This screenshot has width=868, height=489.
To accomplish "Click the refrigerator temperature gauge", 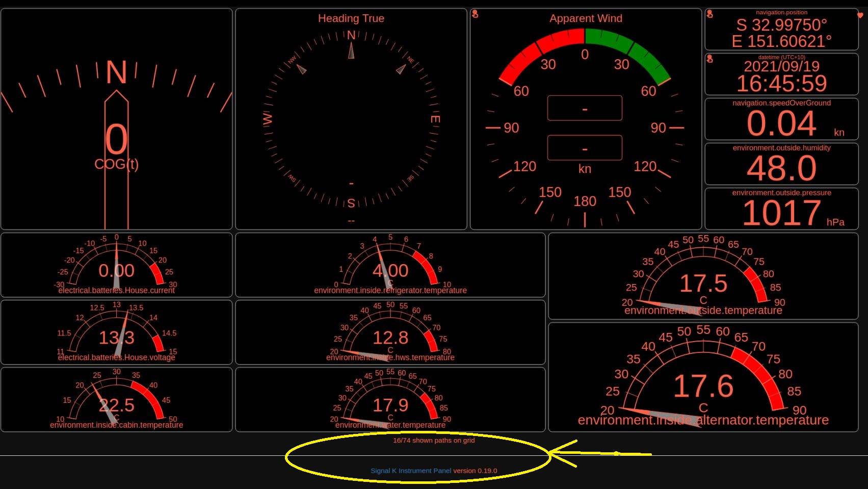I will tap(390, 265).
